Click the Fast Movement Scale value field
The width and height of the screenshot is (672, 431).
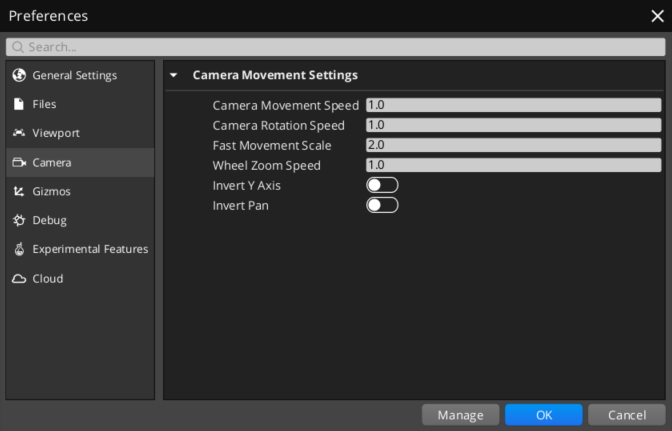coord(513,145)
